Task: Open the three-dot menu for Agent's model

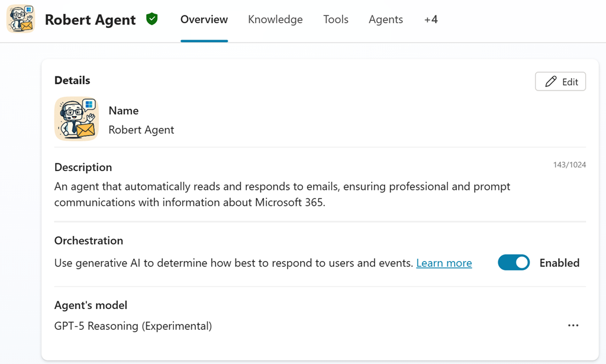Action: coord(573,326)
